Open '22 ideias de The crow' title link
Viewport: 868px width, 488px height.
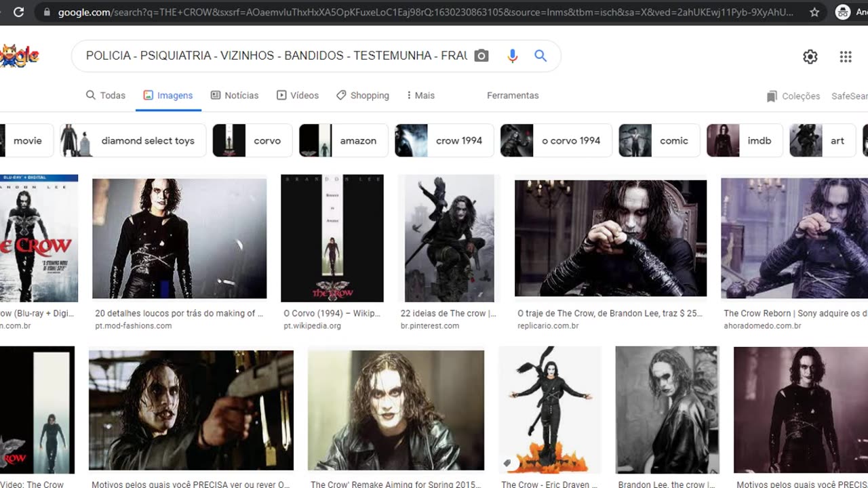pyautogui.click(x=448, y=313)
